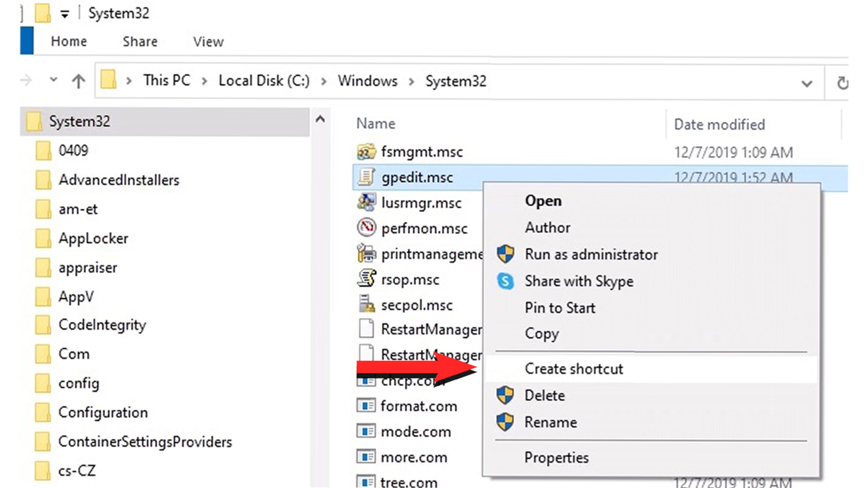
Task: Click the rsop.msc scroll icon
Action: click(x=366, y=279)
